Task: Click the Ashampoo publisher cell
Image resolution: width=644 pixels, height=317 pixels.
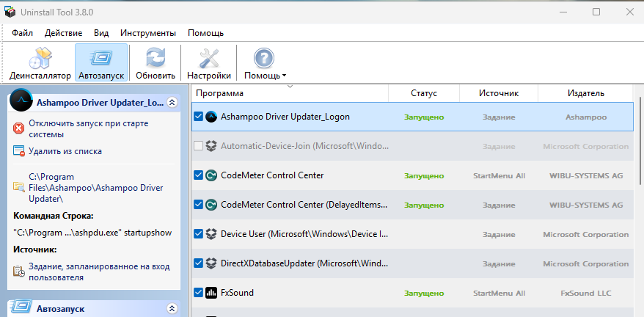Action: pos(586,117)
